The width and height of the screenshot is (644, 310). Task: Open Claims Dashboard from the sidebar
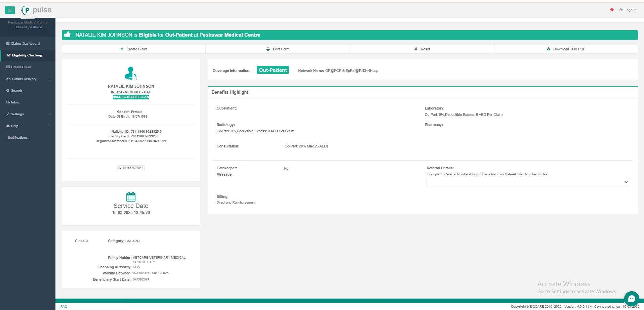coord(25,44)
